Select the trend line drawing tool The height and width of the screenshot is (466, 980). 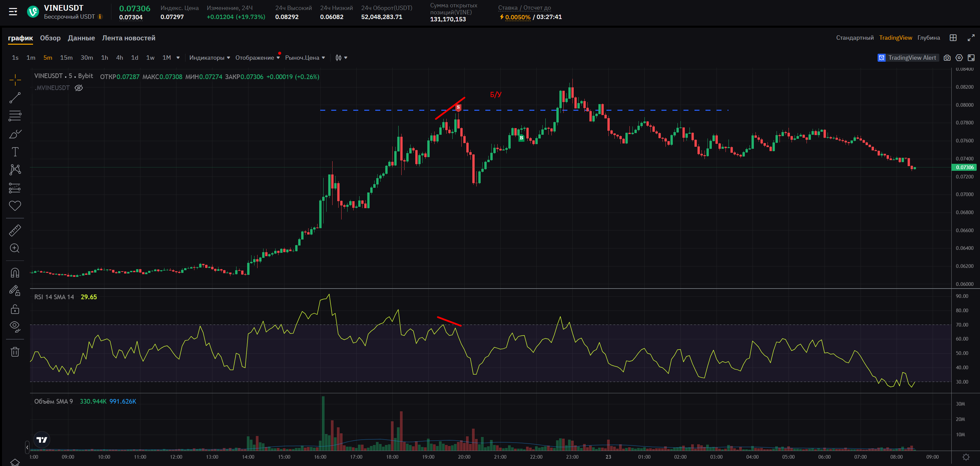(15, 98)
